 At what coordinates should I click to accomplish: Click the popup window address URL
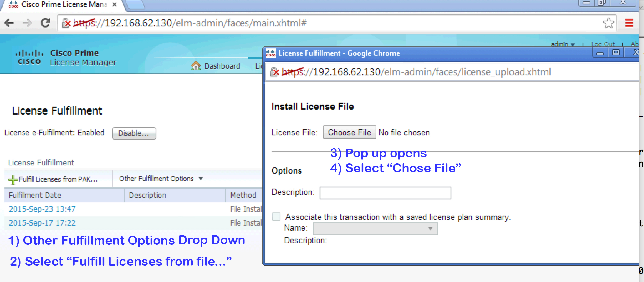pyautogui.click(x=416, y=72)
